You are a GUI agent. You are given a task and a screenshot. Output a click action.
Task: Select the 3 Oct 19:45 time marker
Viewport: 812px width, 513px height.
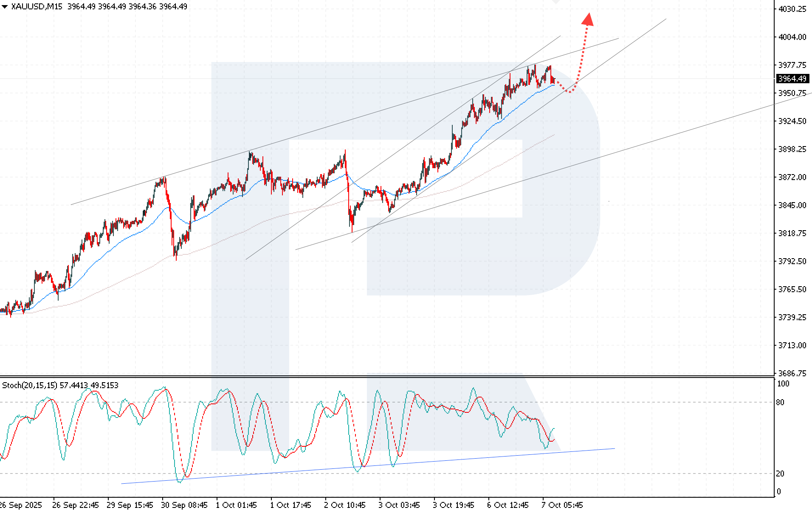point(453,505)
